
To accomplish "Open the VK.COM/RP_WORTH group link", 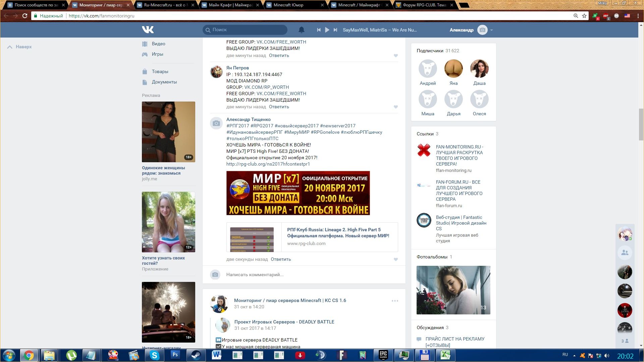I will pyautogui.click(x=266, y=87).
